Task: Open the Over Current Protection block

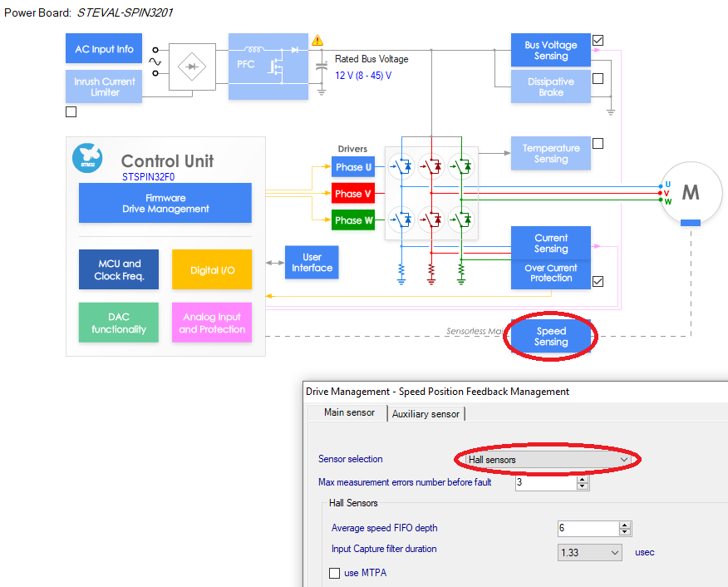Action: pyautogui.click(x=551, y=274)
